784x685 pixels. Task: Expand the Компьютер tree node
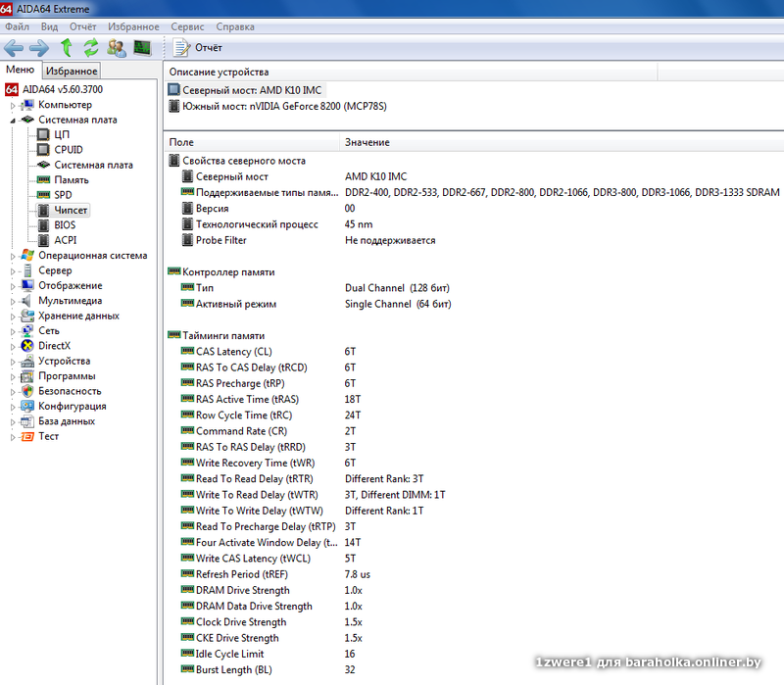tap(13, 106)
